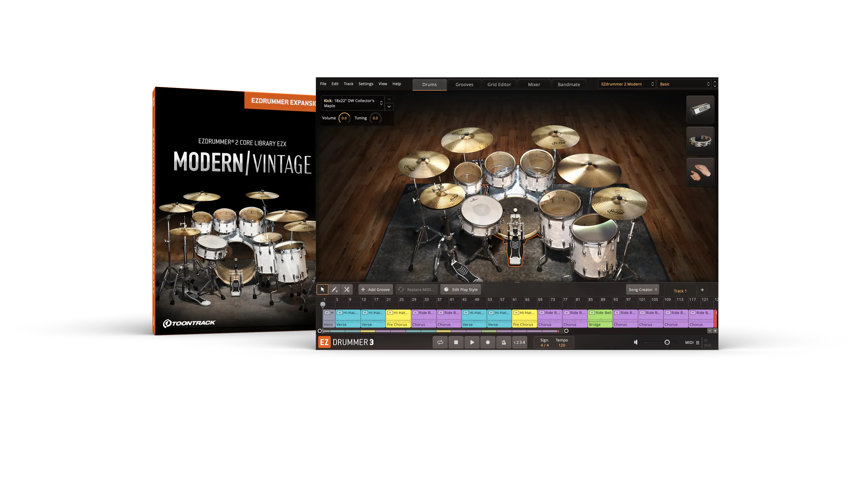Enable the record button
868x488 pixels.
click(x=488, y=342)
